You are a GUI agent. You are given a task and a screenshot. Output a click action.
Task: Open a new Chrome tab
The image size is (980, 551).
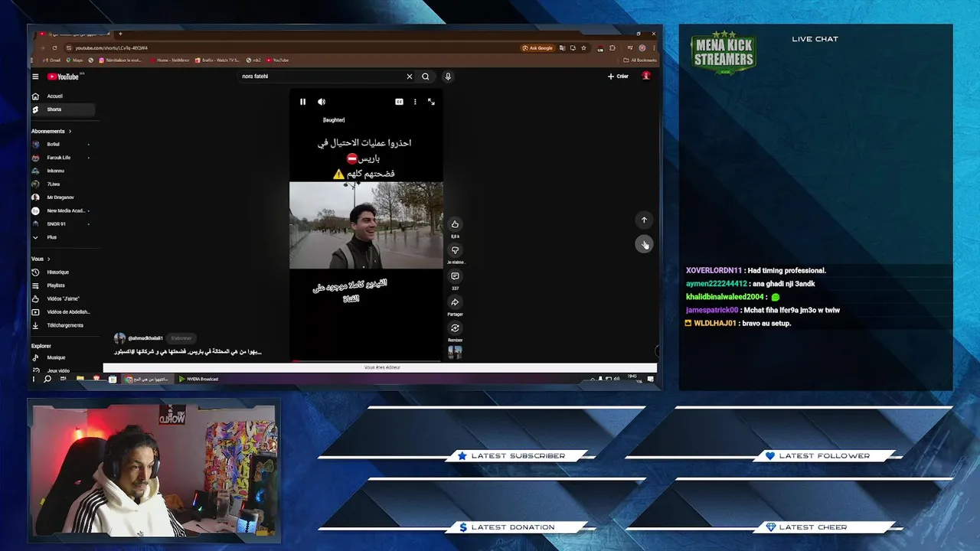point(120,34)
